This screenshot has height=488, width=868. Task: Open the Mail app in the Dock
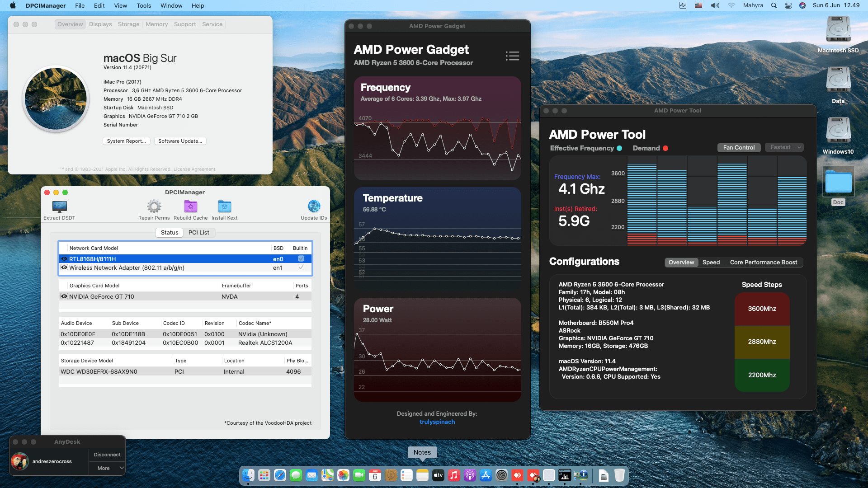coord(311,475)
